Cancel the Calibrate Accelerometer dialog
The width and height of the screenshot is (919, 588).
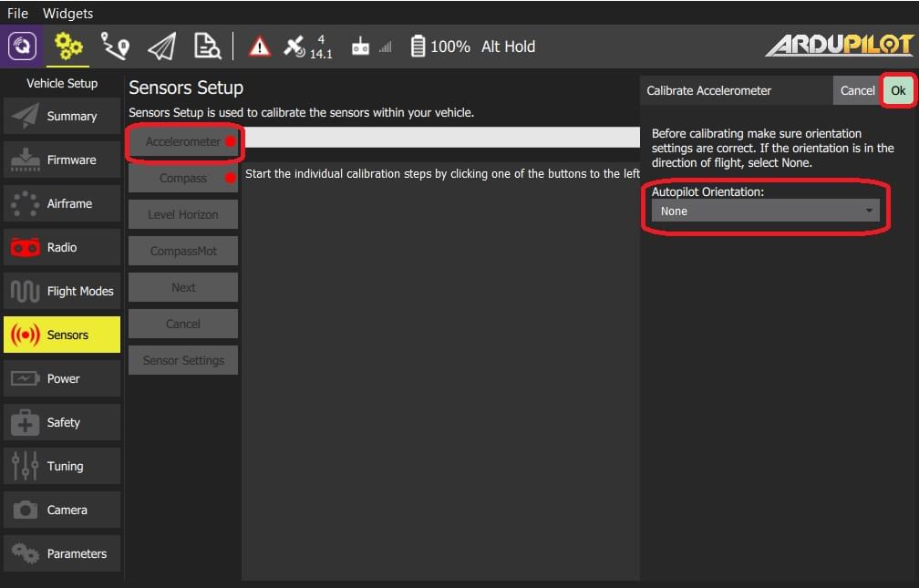coord(857,90)
